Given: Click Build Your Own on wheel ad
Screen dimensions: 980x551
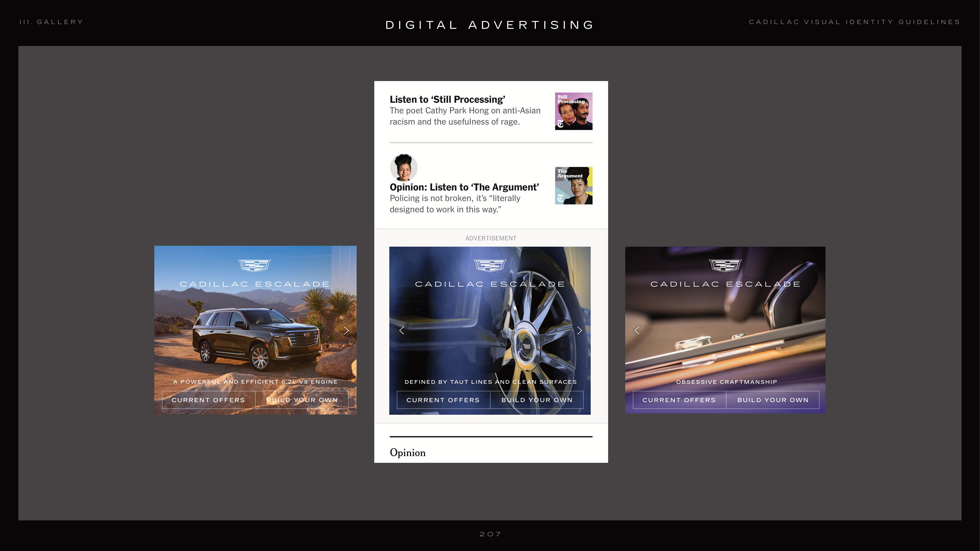Looking at the screenshot, I should click(537, 400).
